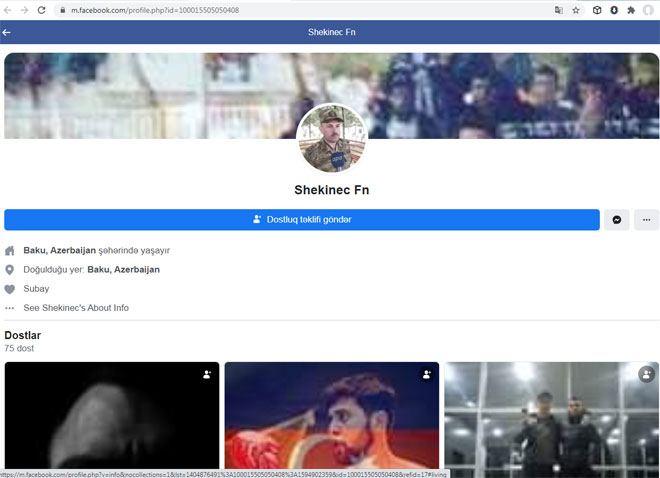
Task: Add friend icon on third friend thumbnail
Action: 646,374
